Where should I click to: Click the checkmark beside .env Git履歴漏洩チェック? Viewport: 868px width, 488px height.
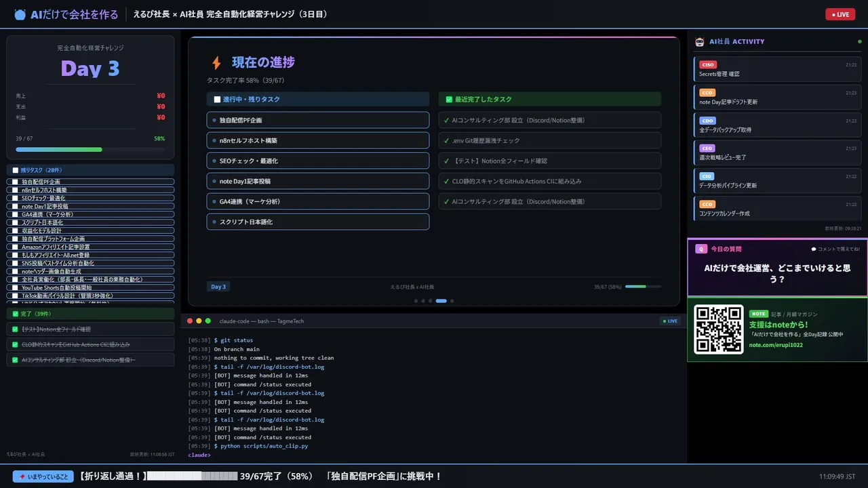pos(446,140)
